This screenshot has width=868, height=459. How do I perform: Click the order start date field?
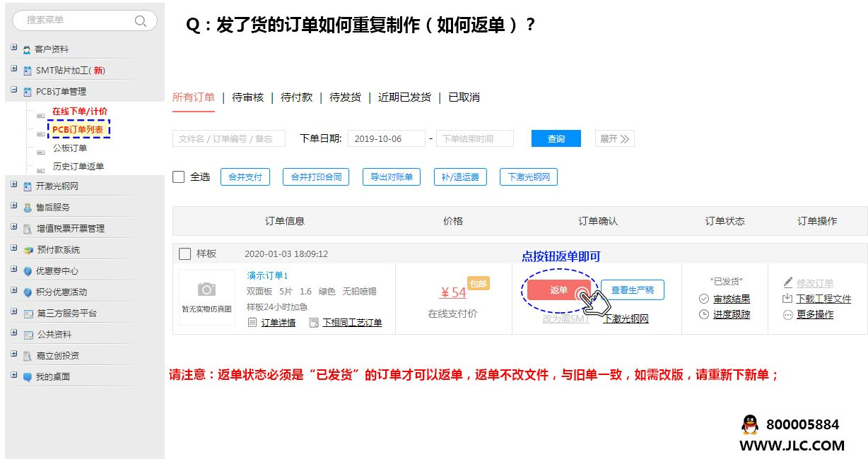pyautogui.click(x=386, y=139)
